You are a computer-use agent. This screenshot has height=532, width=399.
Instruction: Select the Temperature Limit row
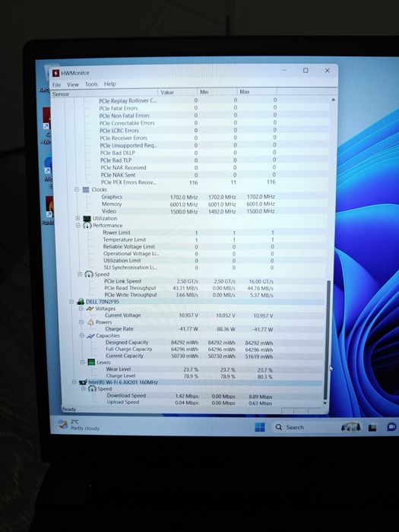click(188, 239)
